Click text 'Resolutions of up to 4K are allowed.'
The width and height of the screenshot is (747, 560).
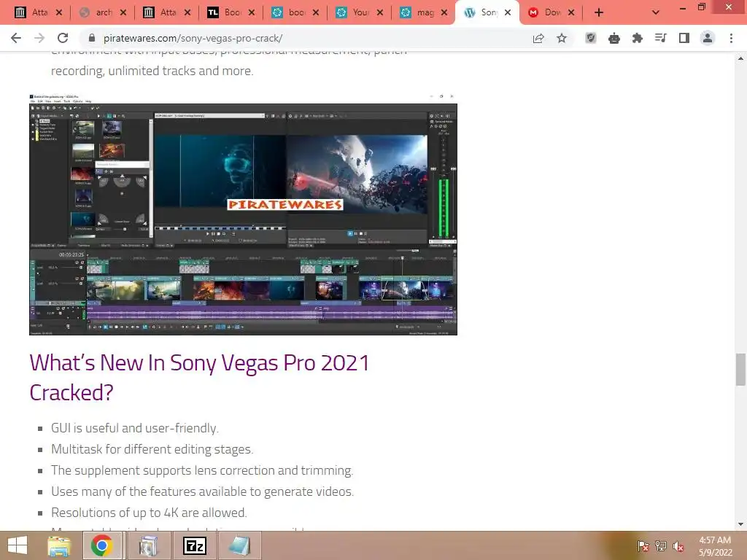tap(149, 513)
